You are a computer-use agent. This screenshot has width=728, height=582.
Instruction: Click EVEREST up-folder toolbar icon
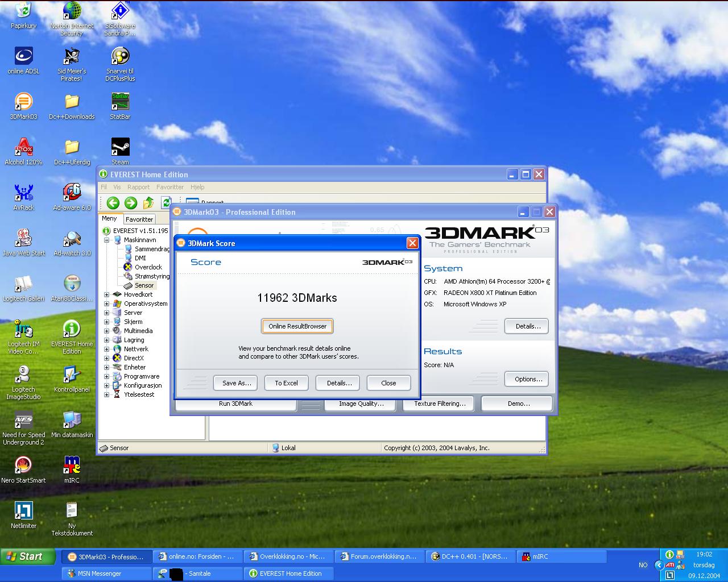click(149, 203)
